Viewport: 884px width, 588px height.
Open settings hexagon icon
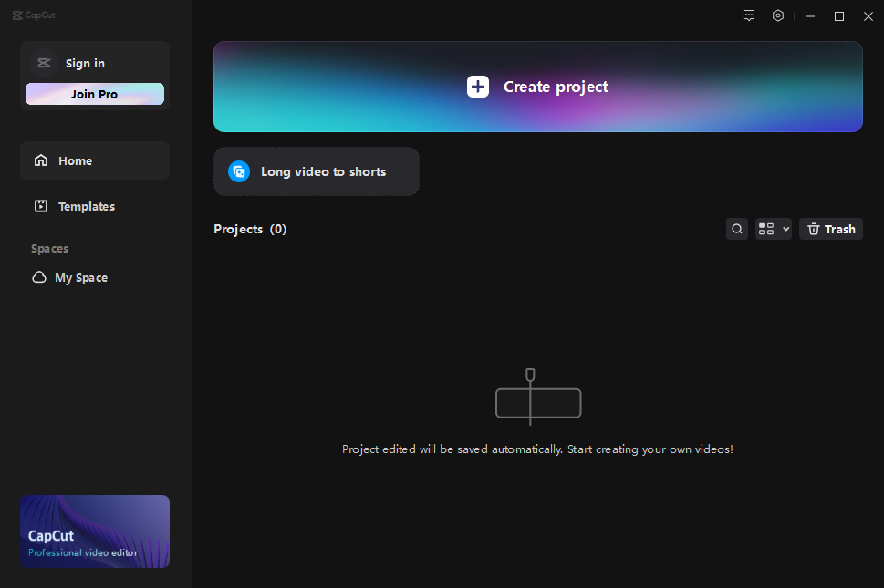[778, 15]
